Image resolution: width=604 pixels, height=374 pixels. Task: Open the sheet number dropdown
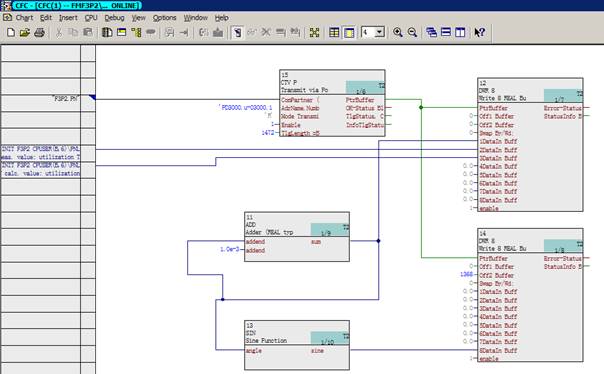pyautogui.click(x=380, y=32)
